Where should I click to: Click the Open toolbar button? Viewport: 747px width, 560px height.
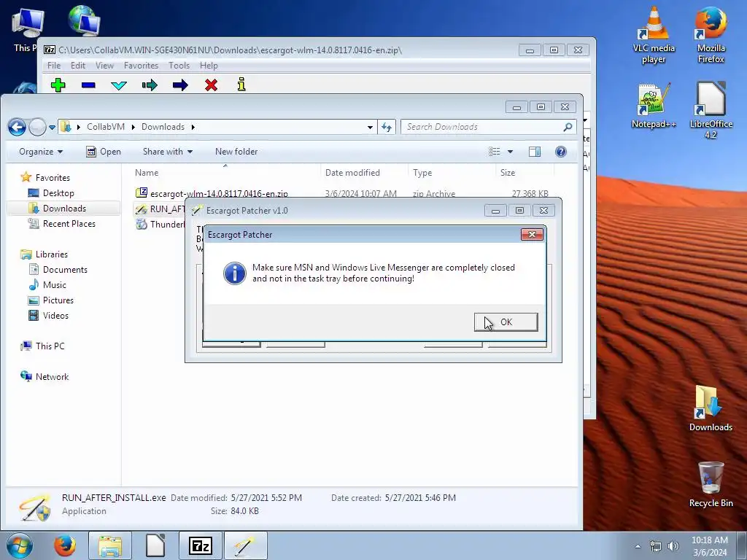coord(104,152)
